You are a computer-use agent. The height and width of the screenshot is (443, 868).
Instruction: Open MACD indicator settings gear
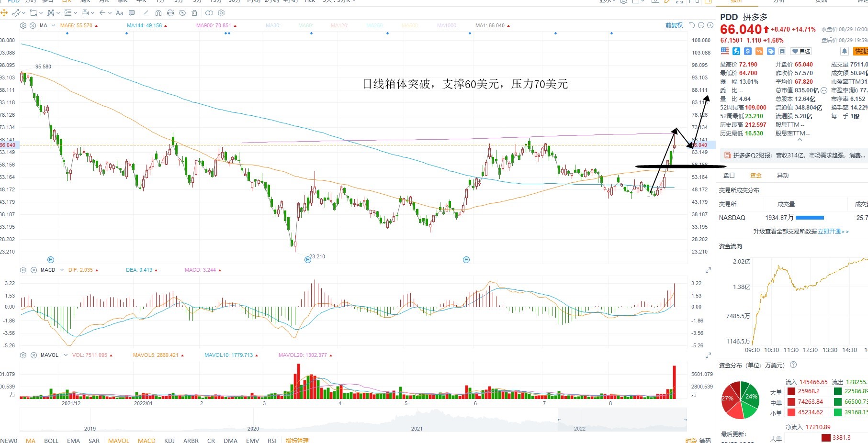point(23,270)
